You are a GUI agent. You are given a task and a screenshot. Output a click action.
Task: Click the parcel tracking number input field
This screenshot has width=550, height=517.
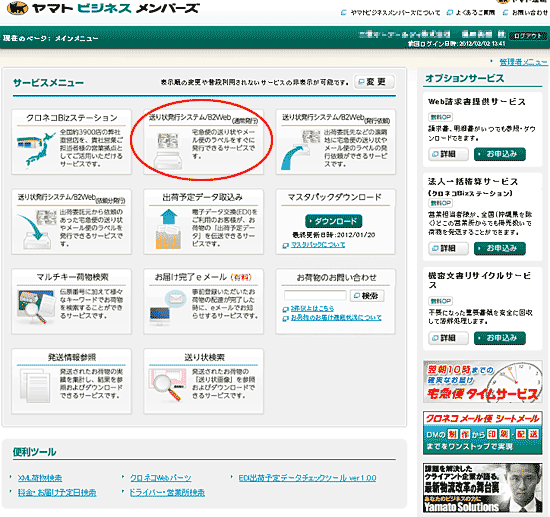click(x=315, y=295)
